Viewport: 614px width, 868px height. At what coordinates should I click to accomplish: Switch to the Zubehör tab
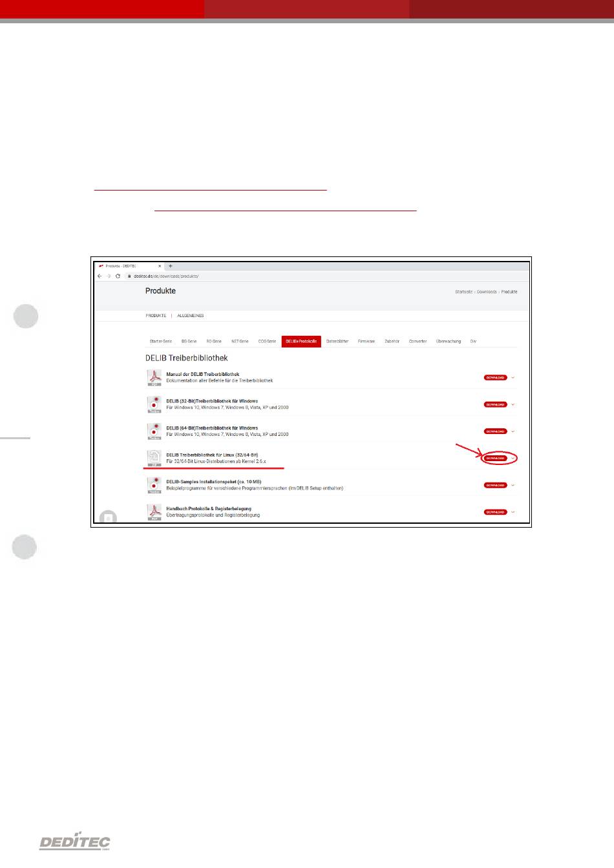pos(392,341)
